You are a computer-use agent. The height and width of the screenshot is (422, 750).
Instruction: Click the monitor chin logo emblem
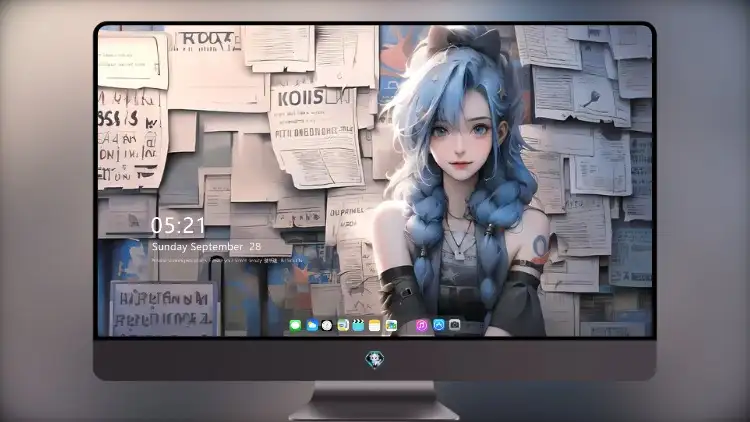tap(375, 359)
